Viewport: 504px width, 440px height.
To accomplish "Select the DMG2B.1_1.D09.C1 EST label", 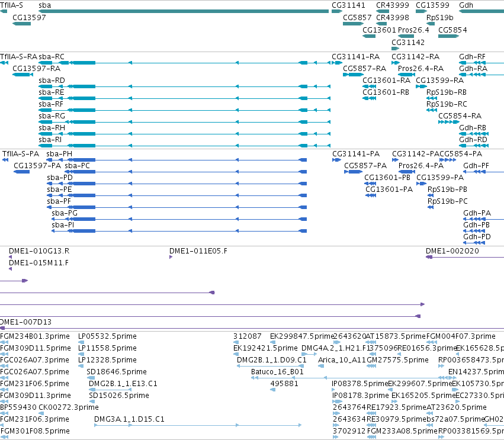I will click(272, 360).
